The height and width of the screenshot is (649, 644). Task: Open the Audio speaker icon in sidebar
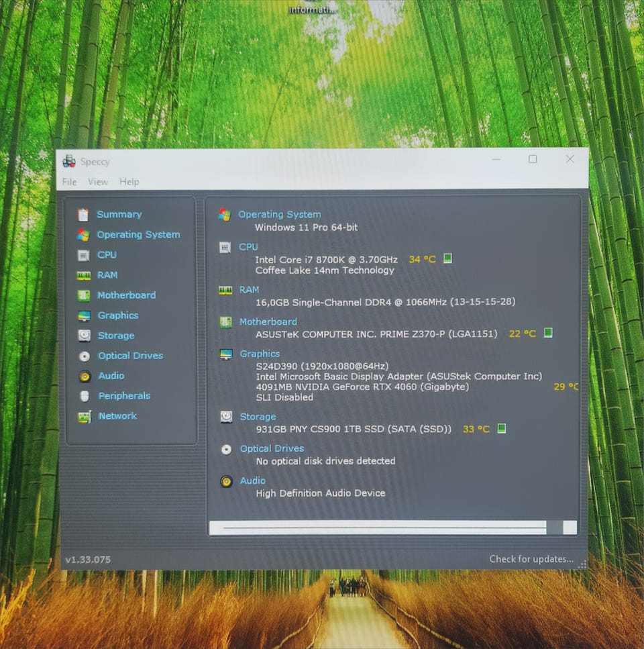(x=84, y=376)
